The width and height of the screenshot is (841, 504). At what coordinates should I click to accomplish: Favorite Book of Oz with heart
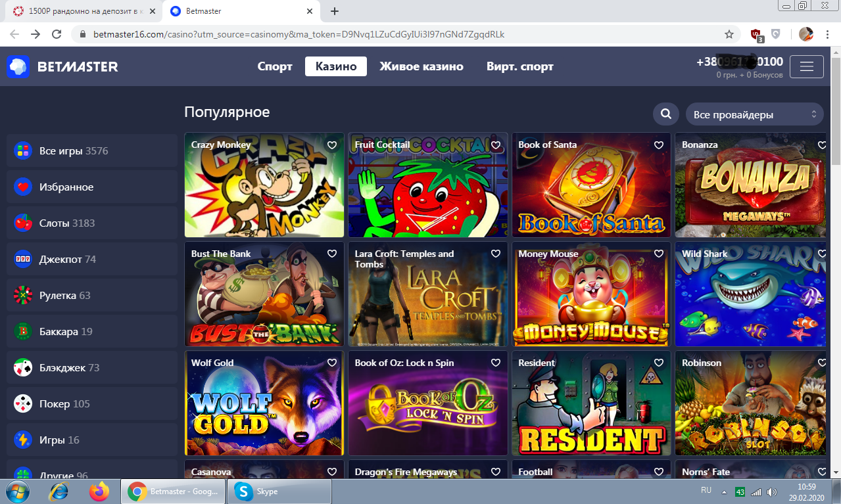(x=496, y=363)
